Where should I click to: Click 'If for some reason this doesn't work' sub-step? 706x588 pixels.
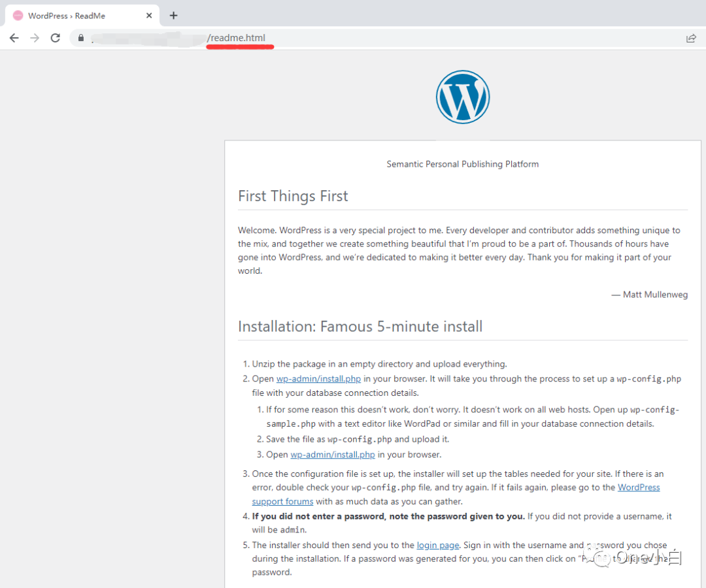pos(473,417)
